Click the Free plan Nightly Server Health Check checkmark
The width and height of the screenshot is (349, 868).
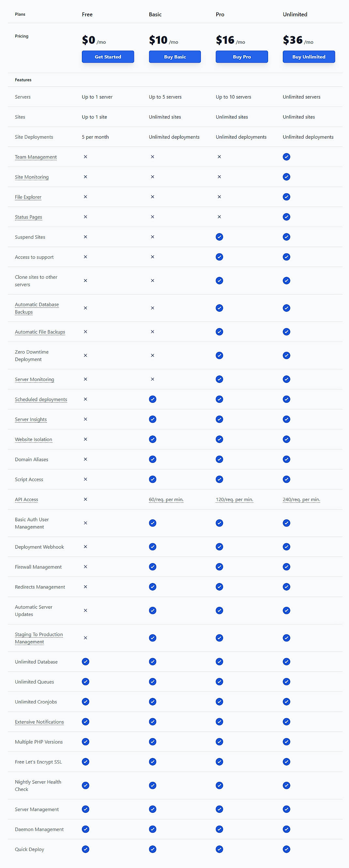[x=85, y=785]
